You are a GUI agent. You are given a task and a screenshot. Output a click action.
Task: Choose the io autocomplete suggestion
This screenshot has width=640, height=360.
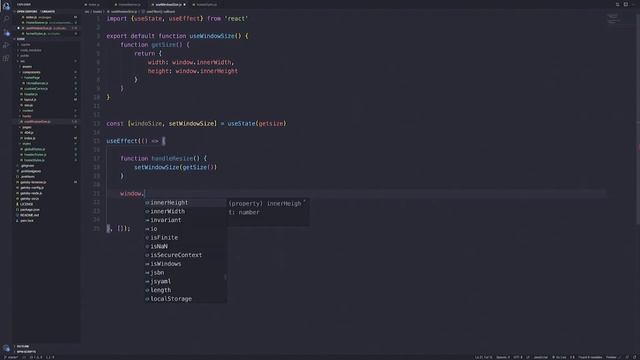185,229
